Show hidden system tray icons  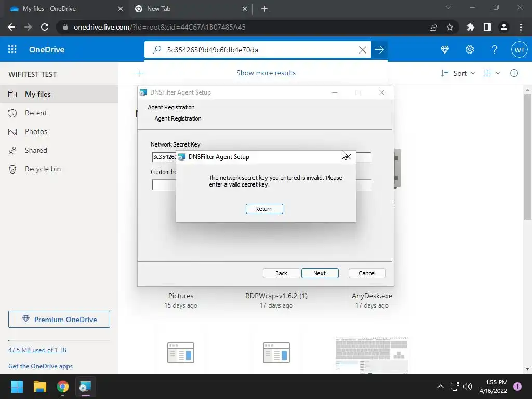(441, 387)
